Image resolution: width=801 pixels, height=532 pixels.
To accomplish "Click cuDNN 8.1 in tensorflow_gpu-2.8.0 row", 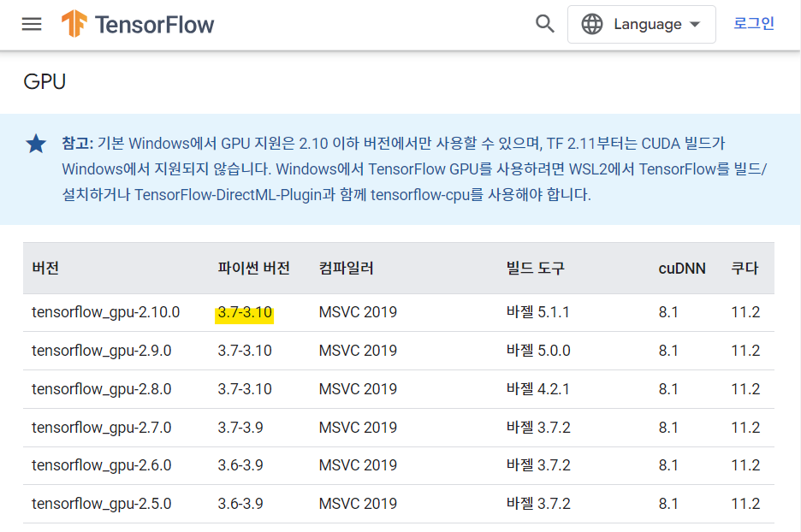I will click(668, 389).
